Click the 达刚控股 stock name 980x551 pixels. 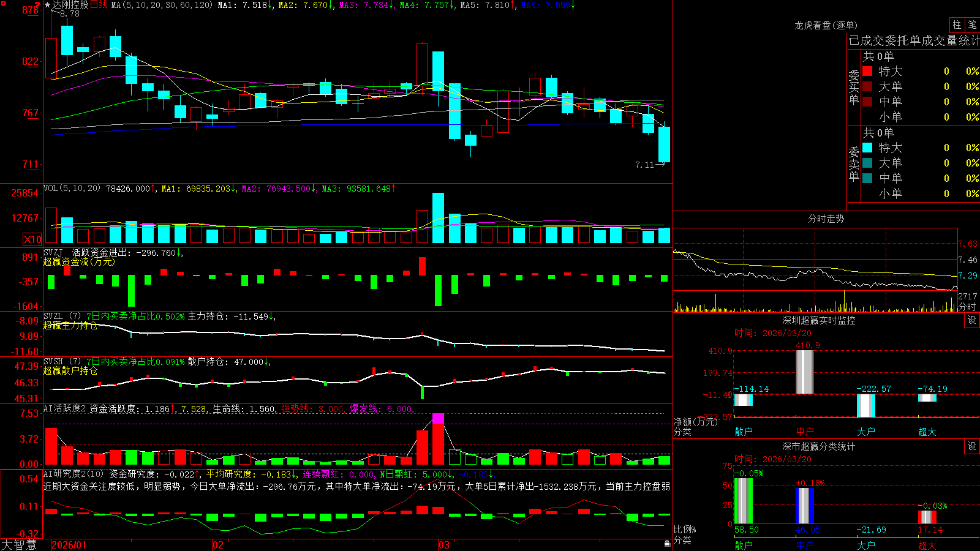(70, 5)
